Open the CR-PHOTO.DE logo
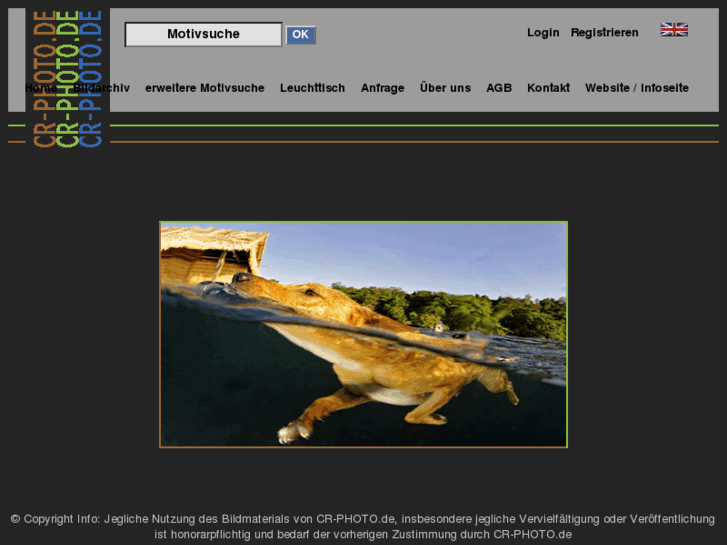 pos(68,79)
